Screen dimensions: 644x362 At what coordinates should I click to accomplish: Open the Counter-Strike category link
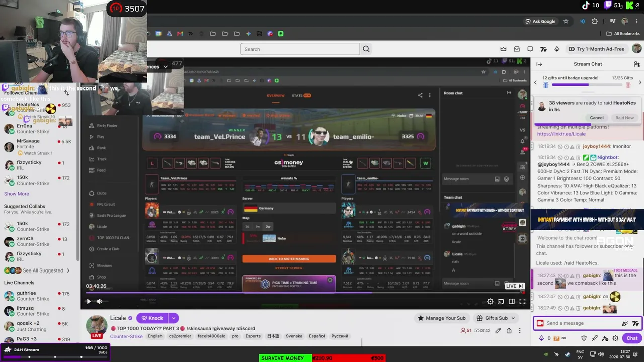point(126,336)
